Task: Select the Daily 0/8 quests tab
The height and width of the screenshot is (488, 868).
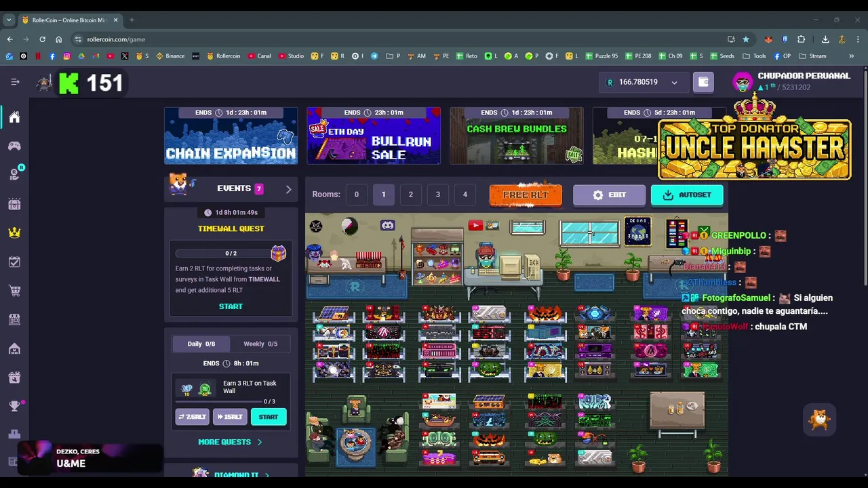Action: 201,344
